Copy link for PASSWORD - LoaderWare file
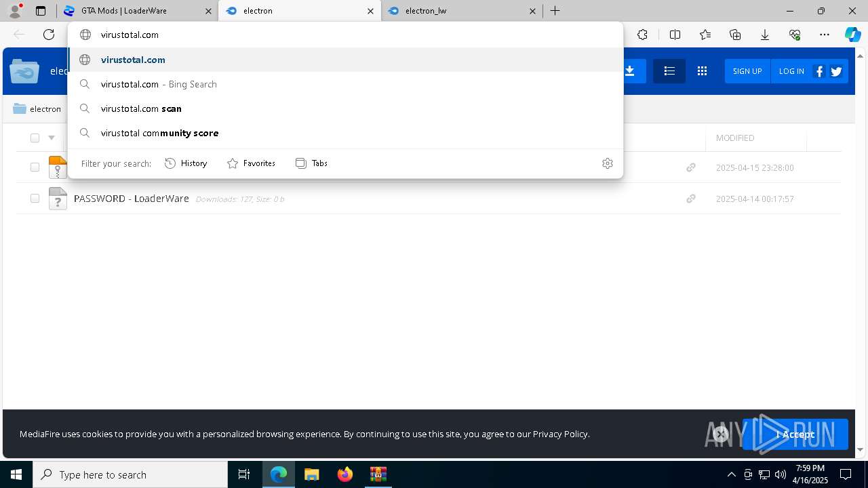The image size is (868, 488). (691, 199)
